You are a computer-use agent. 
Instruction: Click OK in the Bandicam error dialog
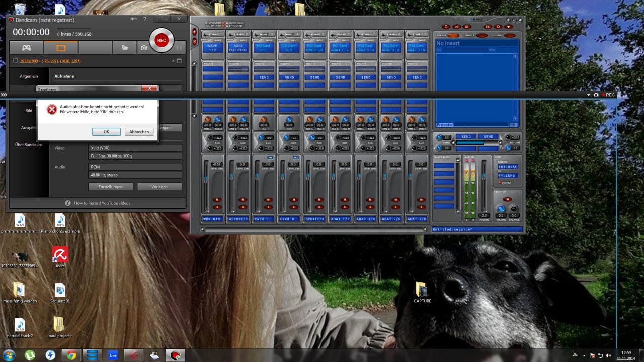pos(106,131)
